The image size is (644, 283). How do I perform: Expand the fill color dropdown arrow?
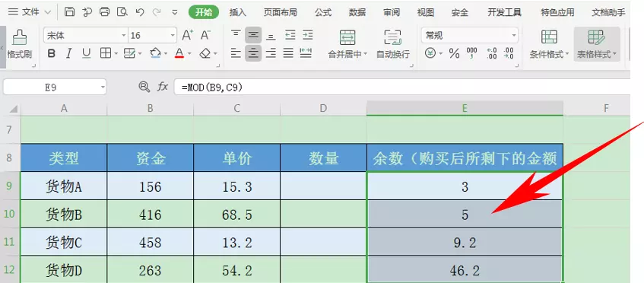(166, 54)
